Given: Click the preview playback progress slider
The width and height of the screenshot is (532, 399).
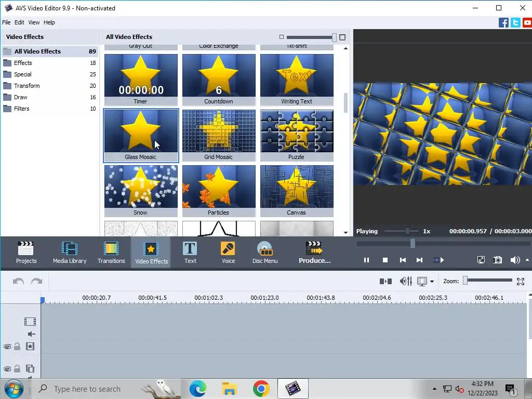Looking at the screenshot, I should [413, 243].
